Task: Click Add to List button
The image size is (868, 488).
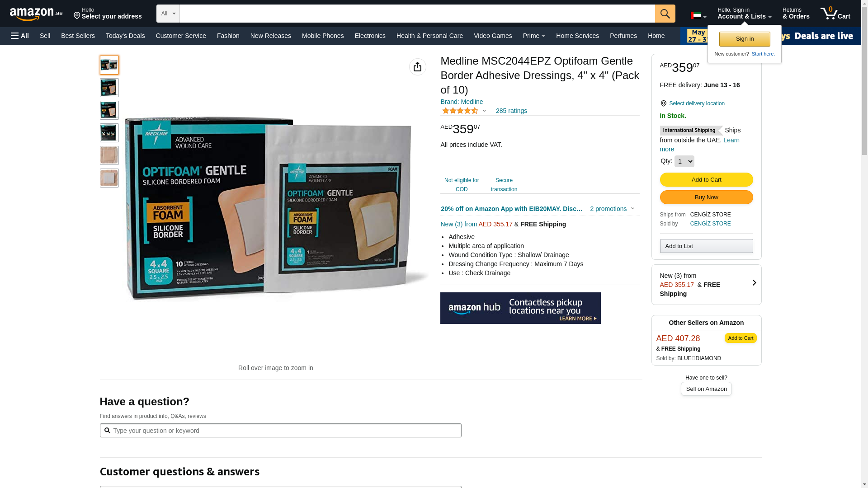Action: tap(706, 246)
